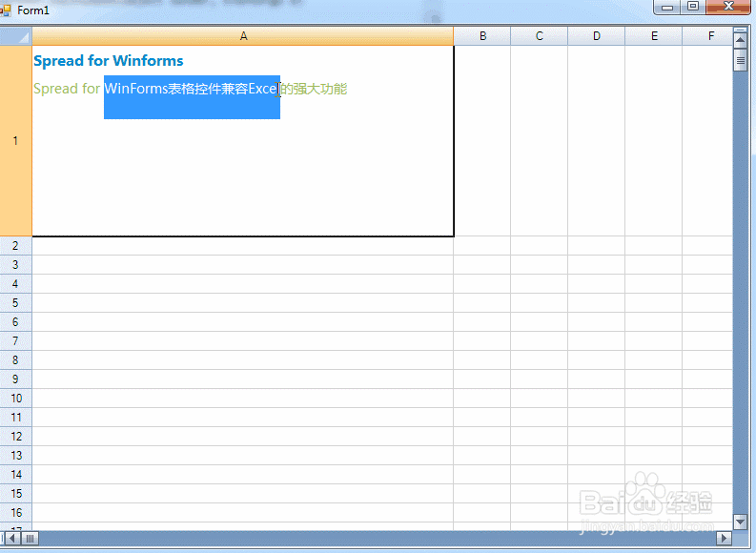Click the vertical scrollbar thumb
This screenshot has width=756, height=553.
pos(740,60)
